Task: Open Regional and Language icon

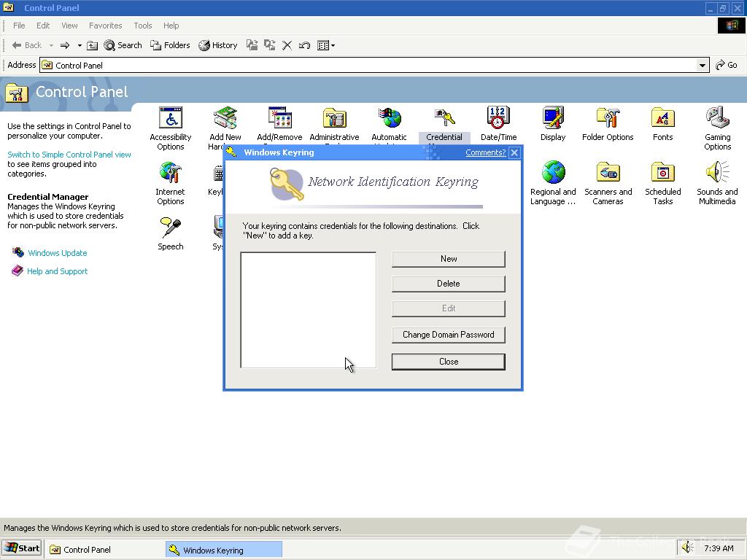Action: (553, 173)
